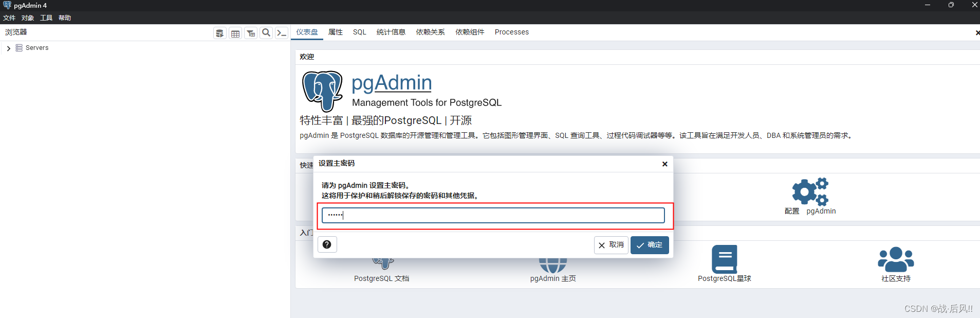The image size is (980, 318).
Task: Open the 文件 menu
Action: (9, 18)
